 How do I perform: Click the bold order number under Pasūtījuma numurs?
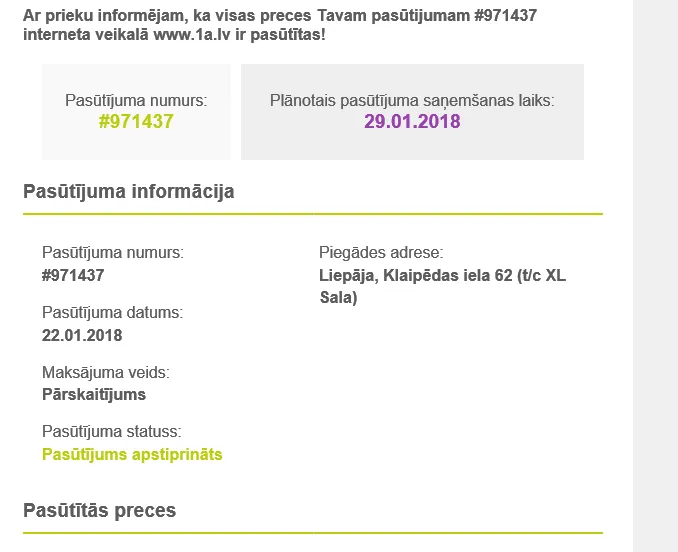coord(73,275)
